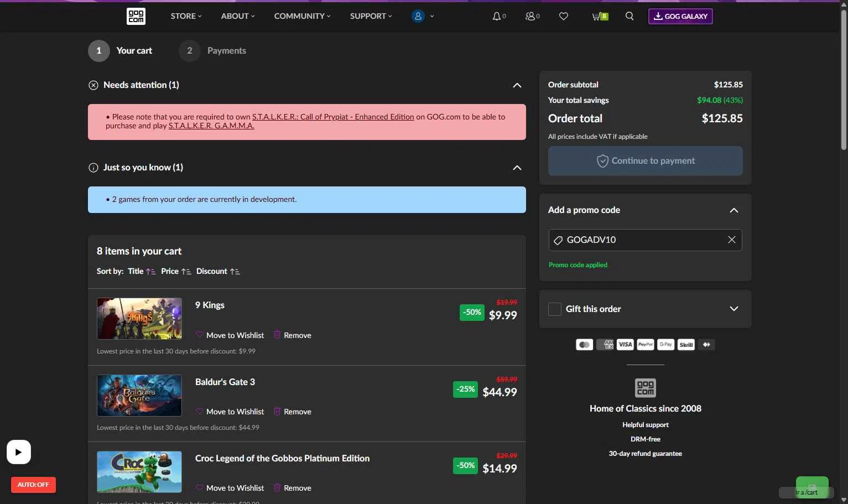
Task: Click the Continue to payment button
Action: point(646,161)
